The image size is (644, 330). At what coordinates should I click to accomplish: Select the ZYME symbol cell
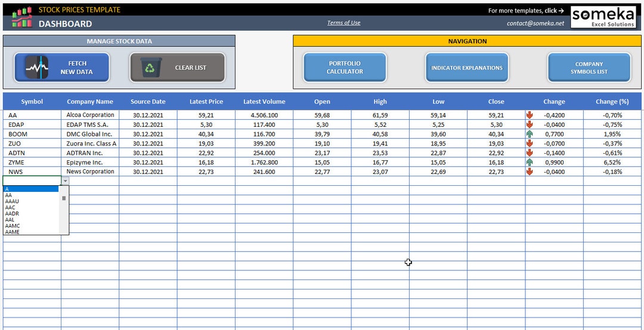click(32, 162)
